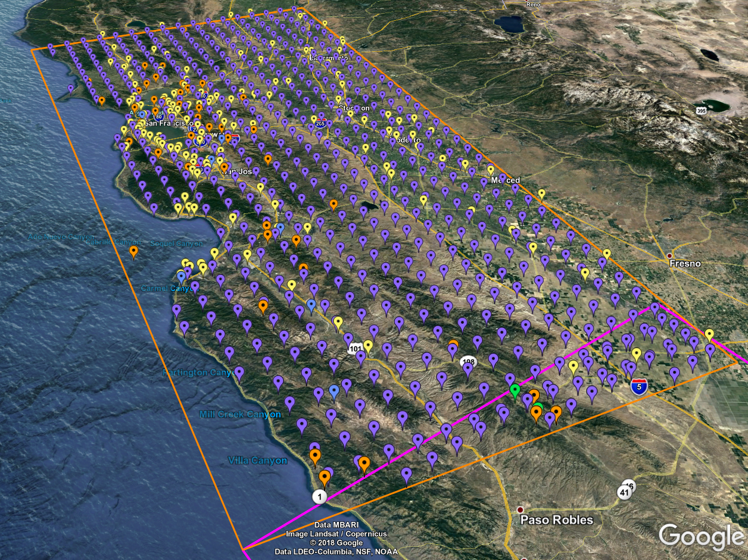Click the yellow pin on the magenta line's east end

709,334
